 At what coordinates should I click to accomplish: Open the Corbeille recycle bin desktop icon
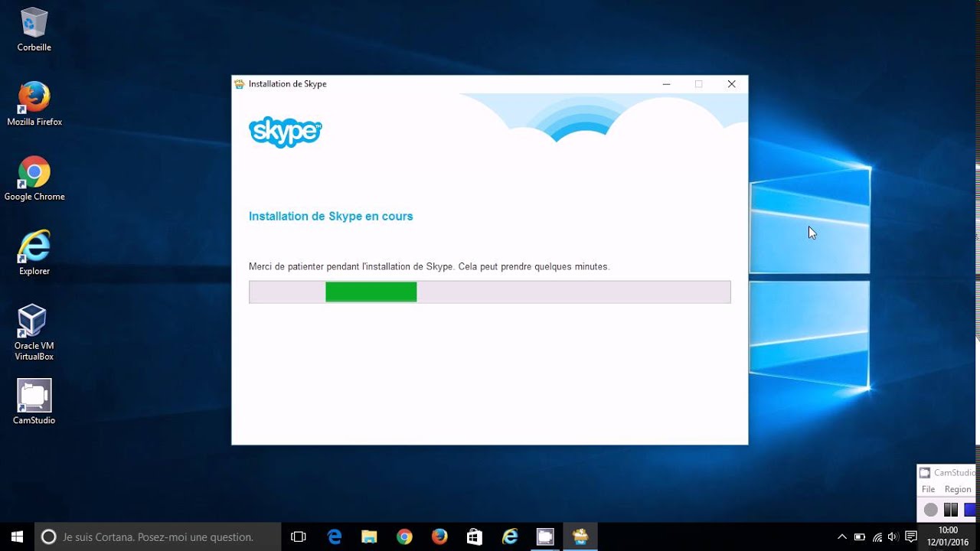tap(34, 31)
